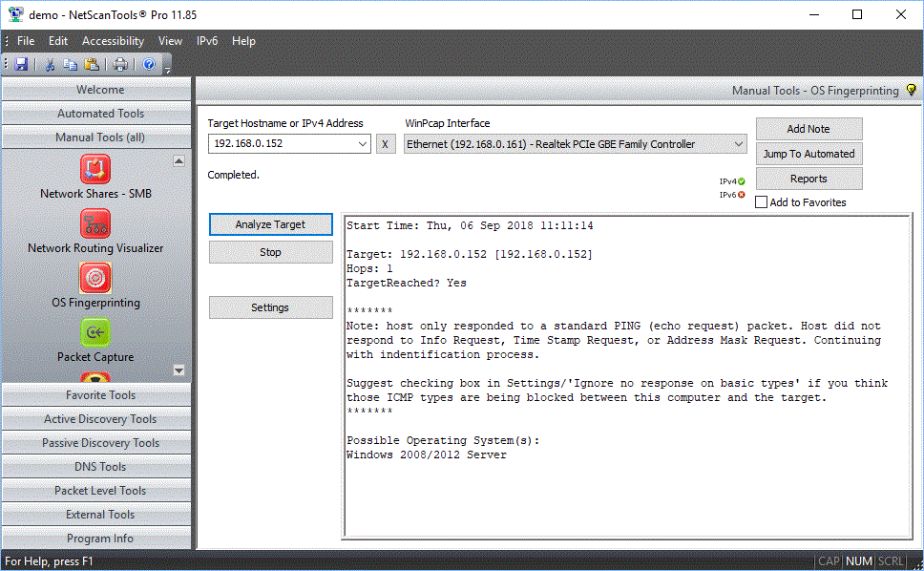The image size is (924, 571).
Task: Click 'Possible Operating System(s):' line
Action: pos(443,441)
